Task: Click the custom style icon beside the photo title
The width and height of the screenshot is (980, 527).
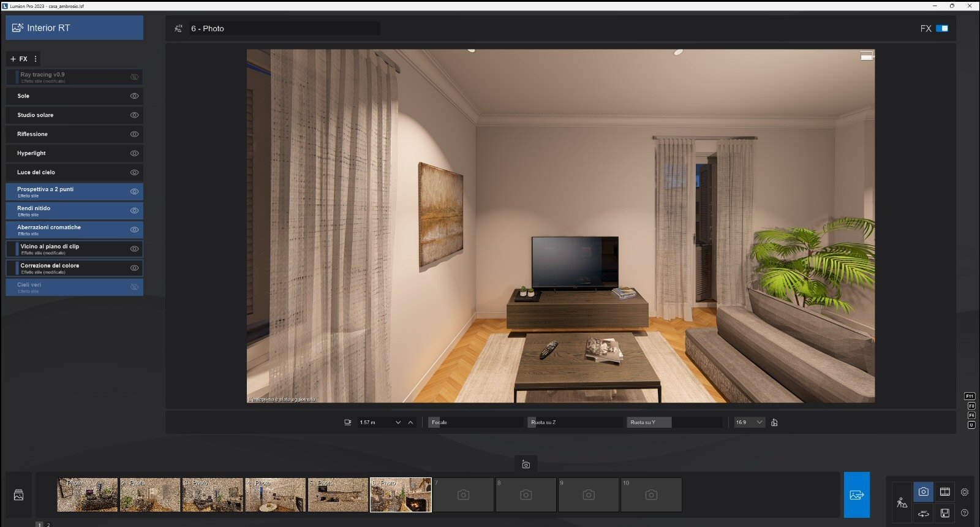Action: (178, 28)
